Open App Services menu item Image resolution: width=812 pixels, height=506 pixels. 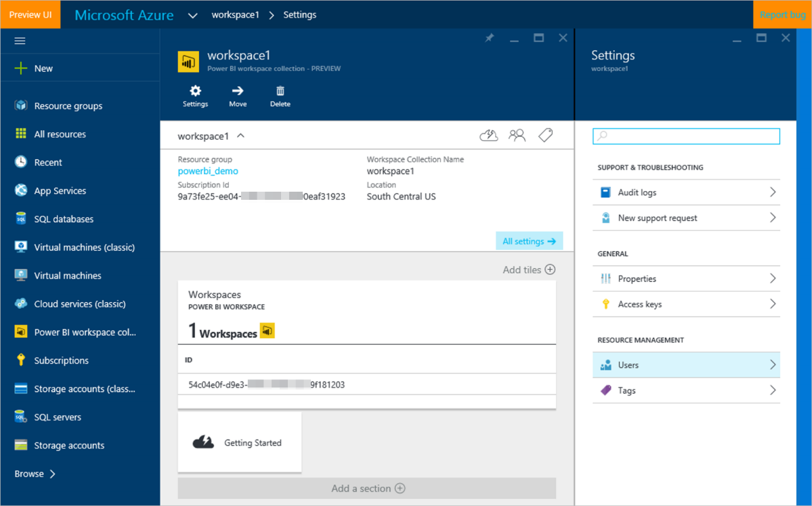pos(60,190)
